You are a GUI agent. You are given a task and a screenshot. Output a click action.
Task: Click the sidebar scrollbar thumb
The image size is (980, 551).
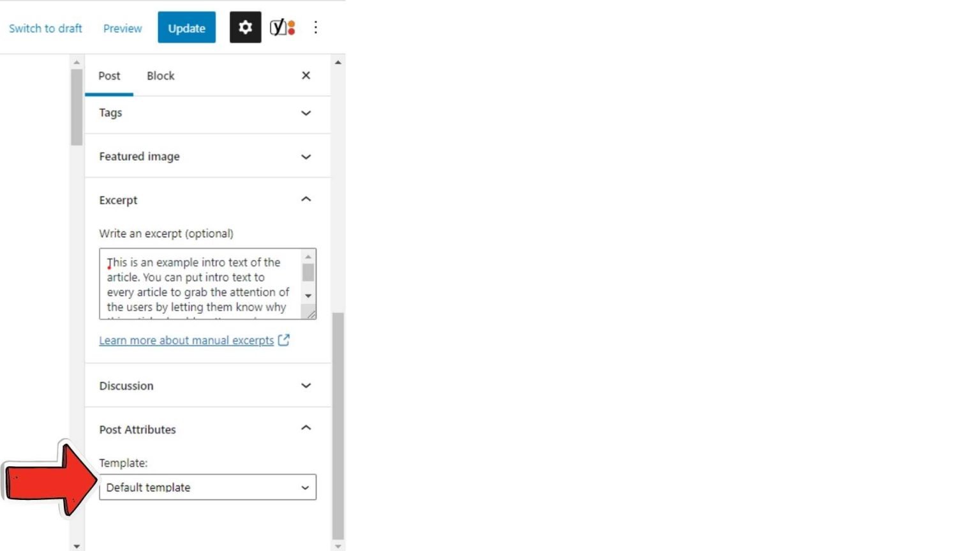[338, 426]
